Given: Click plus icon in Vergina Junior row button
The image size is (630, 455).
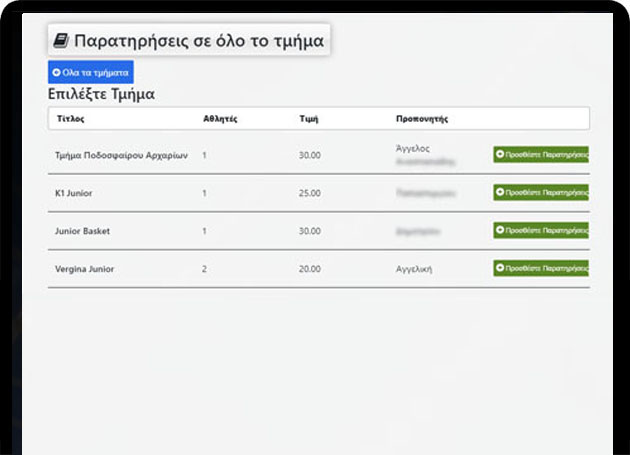Looking at the screenshot, I should tap(500, 268).
